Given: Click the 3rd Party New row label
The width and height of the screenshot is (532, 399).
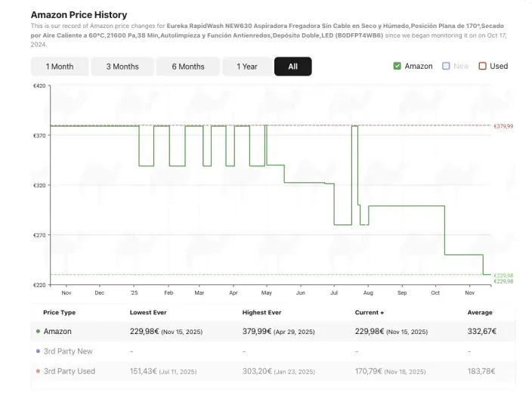Looking at the screenshot, I should point(68,351).
